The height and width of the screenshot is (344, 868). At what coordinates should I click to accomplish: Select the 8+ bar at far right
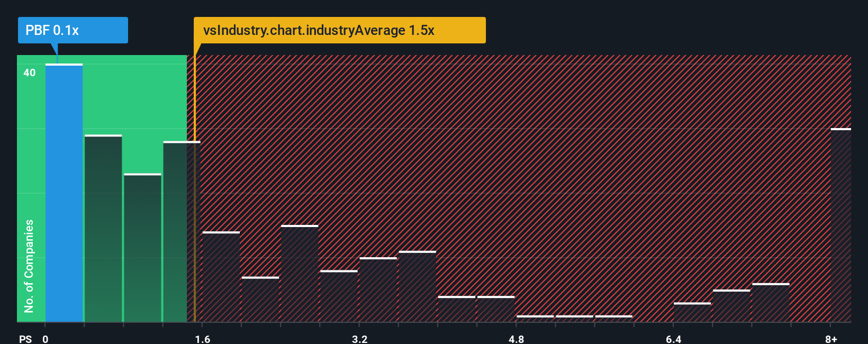pyautogui.click(x=841, y=225)
